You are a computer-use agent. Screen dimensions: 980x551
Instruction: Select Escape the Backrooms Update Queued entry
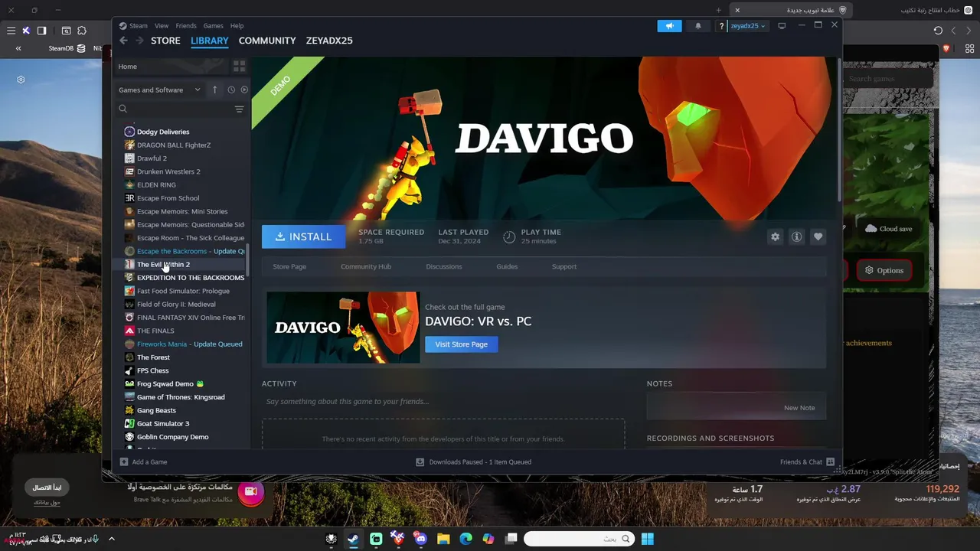185,251
